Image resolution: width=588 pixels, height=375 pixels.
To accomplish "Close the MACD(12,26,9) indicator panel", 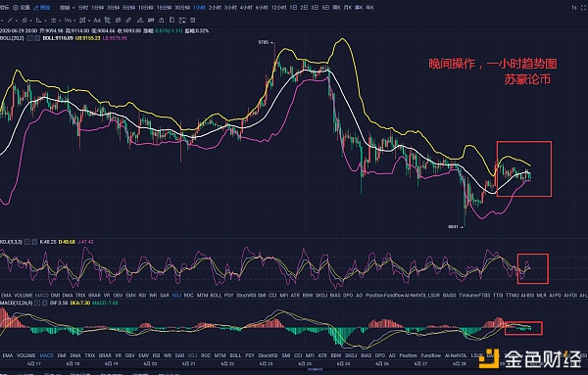I will pos(44,303).
